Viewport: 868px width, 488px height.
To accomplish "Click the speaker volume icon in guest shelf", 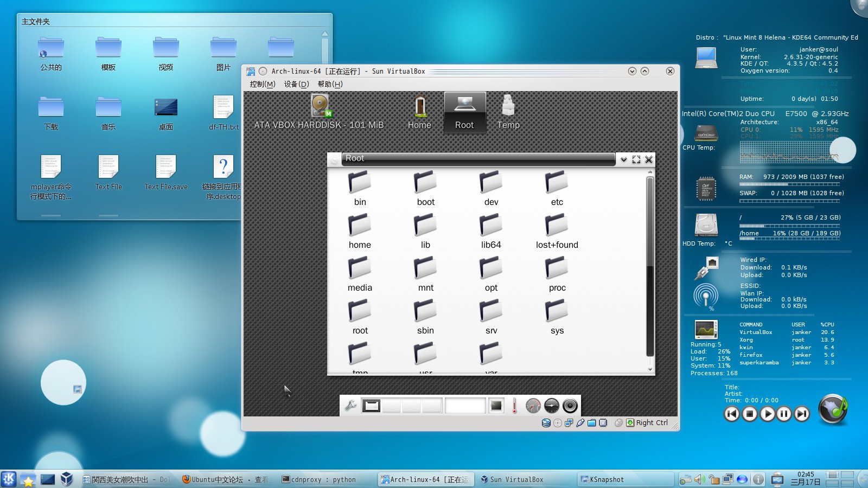I will [x=570, y=406].
